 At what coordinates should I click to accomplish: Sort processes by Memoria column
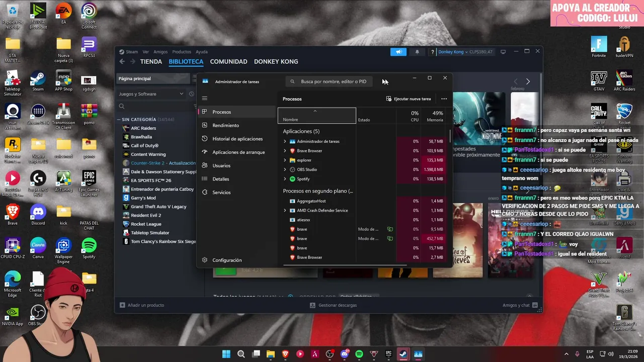(435, 116)
